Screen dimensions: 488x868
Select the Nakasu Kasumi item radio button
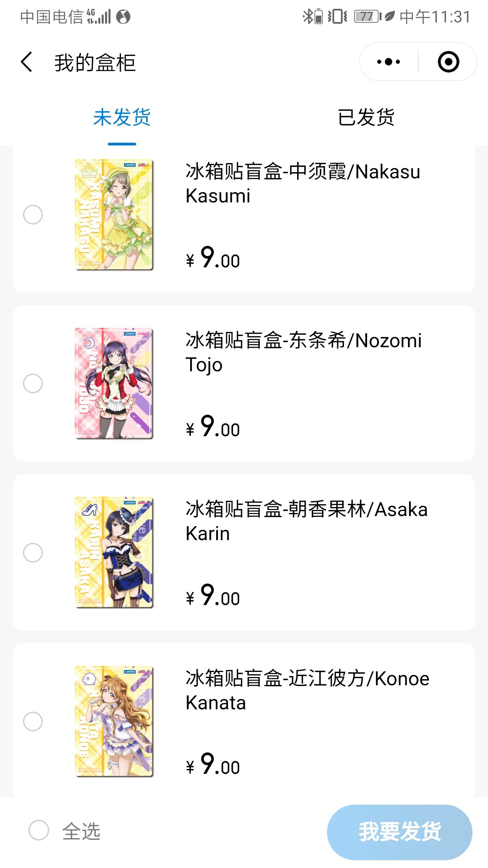(33, 214)
